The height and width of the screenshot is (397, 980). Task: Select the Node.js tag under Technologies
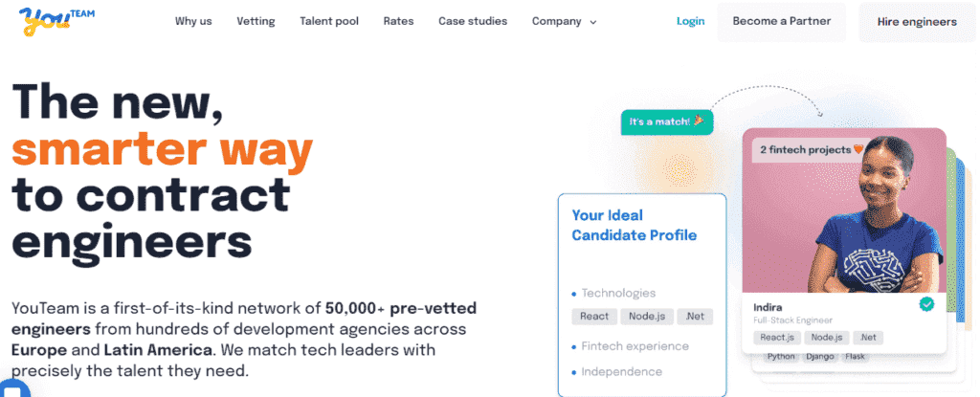646,317
